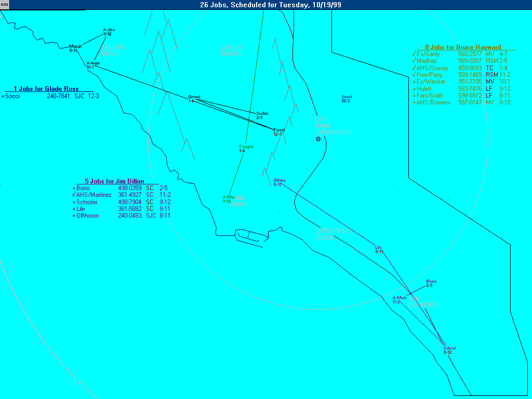The image size is (532, 399).
Task: Toggle the Madhaz job checkmark
Action: [414, 61]
